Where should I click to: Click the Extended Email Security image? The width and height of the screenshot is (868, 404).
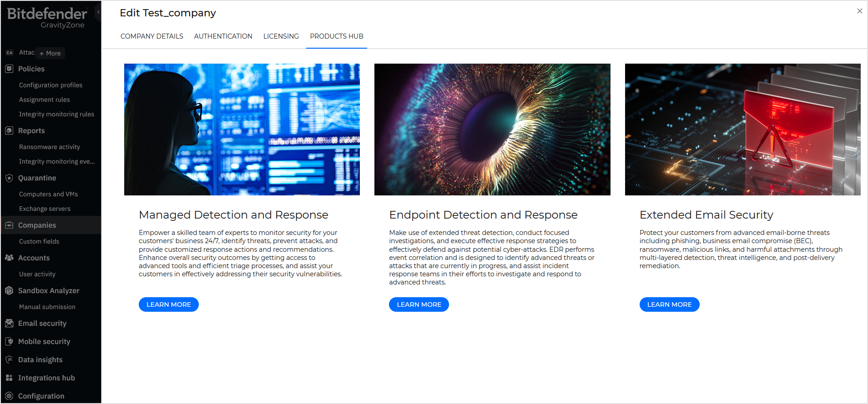pos(743,130)
